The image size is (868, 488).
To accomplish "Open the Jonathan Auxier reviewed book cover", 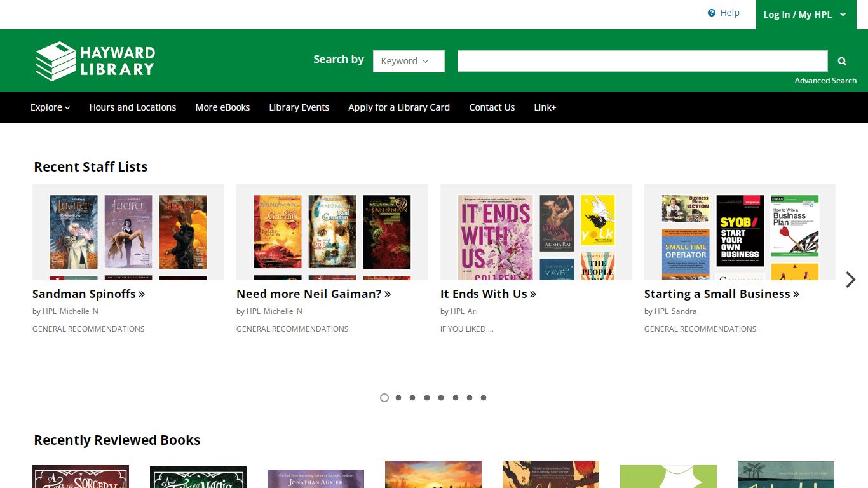I will [x=316, y=478].
